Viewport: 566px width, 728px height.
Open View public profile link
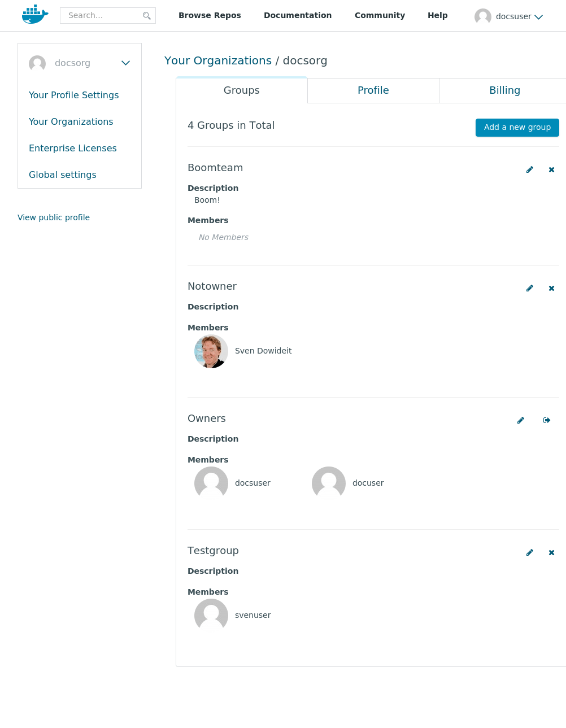coord(54,217)
